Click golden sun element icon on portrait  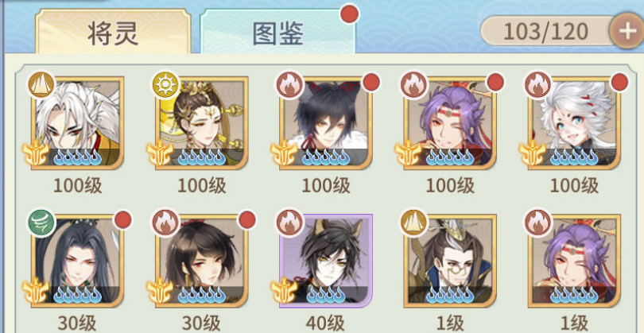tap(166, 84)
